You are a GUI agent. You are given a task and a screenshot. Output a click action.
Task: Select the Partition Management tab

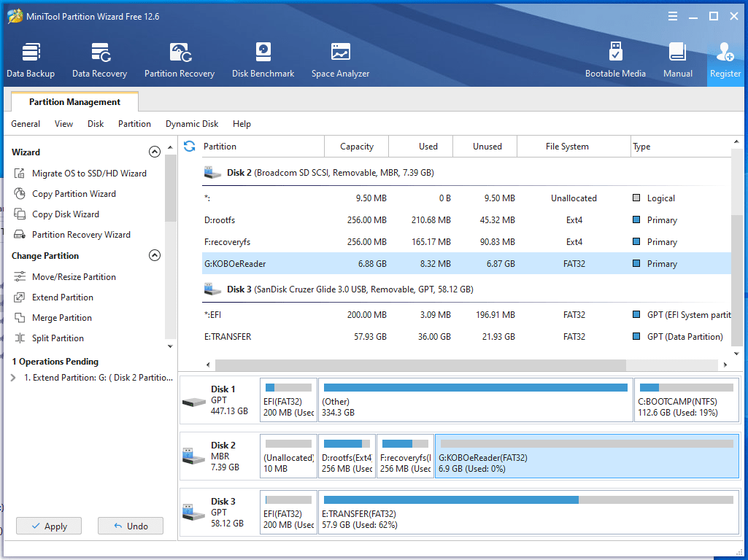coord(75,102)
